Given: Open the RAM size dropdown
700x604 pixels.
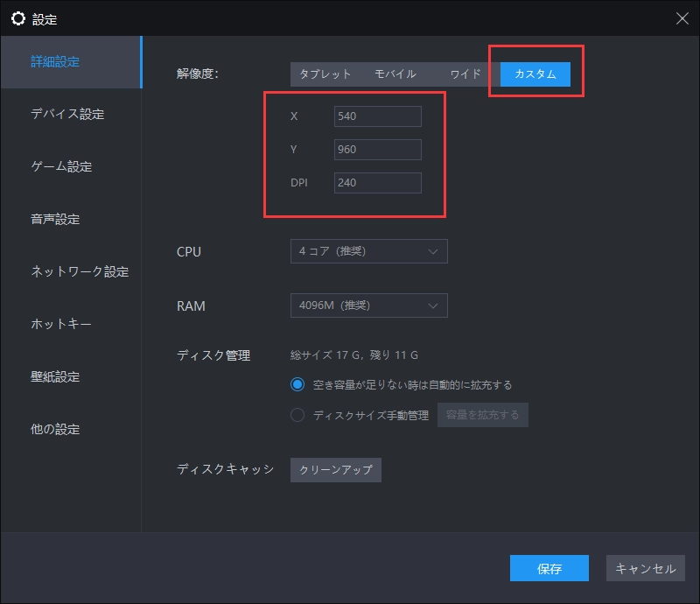Looking at the screenshot, I should pos(367,305).
